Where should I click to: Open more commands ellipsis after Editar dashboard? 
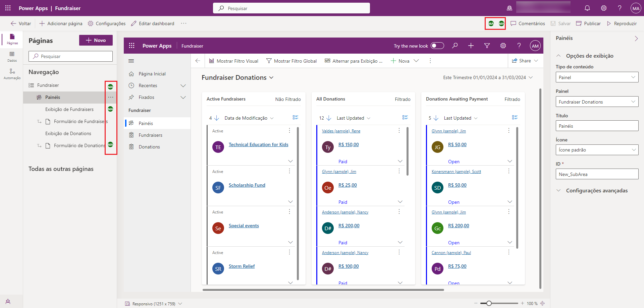(183, 23)
